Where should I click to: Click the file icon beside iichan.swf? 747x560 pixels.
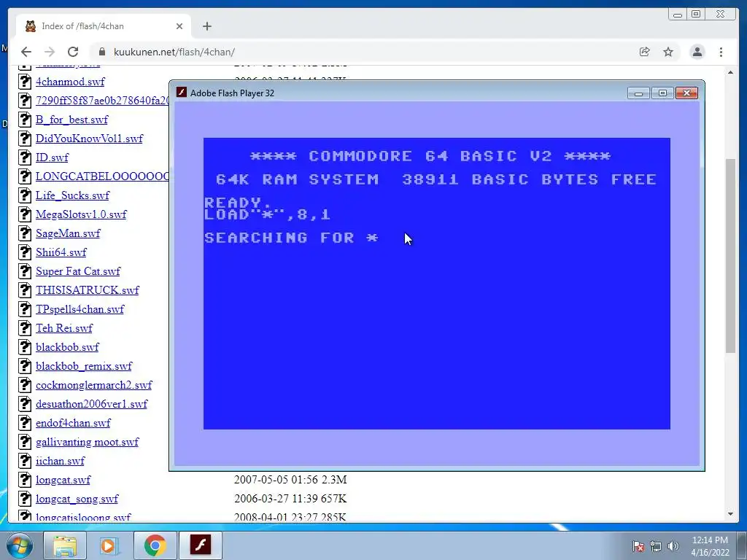(25, 461)
